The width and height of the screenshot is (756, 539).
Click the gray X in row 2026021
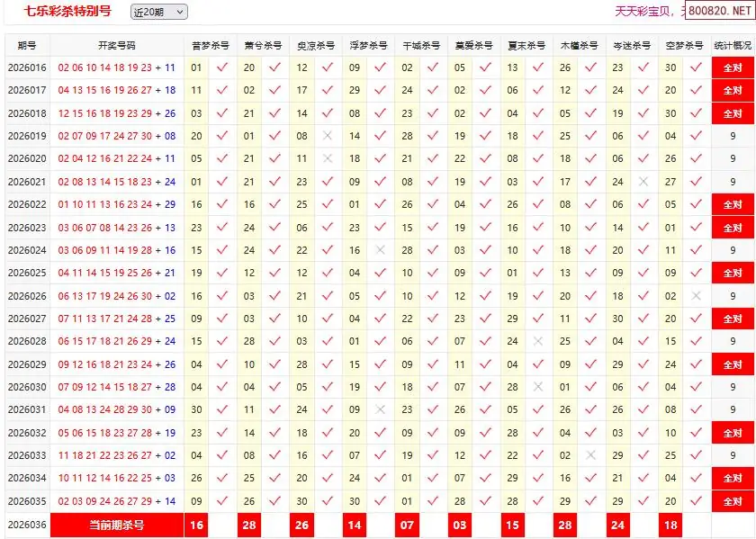643,181
